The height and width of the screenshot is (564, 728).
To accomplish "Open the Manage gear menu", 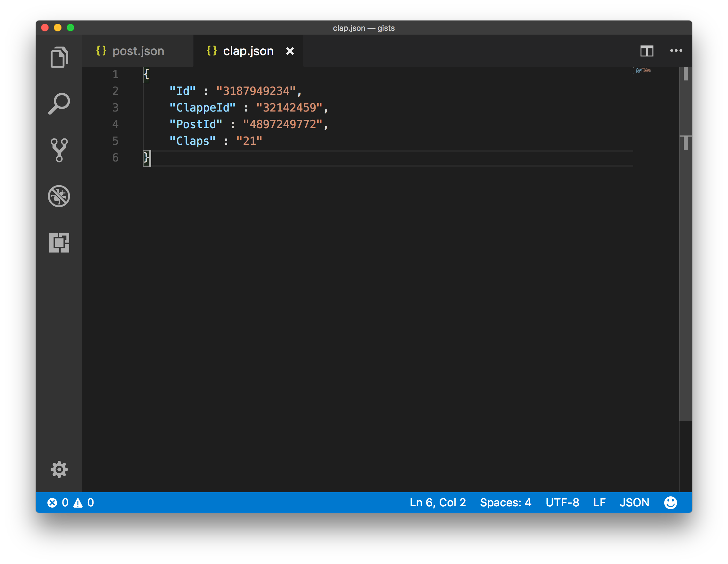I will (x=59, y=469).
